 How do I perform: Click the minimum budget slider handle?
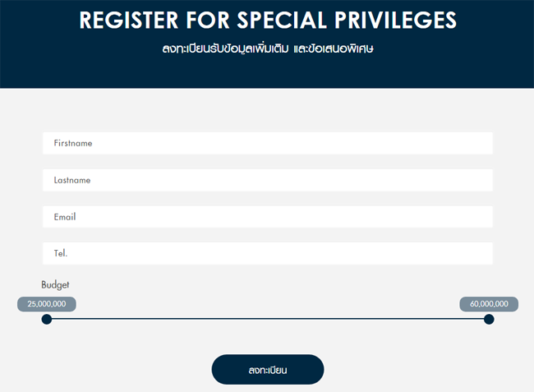coord(47,319)
